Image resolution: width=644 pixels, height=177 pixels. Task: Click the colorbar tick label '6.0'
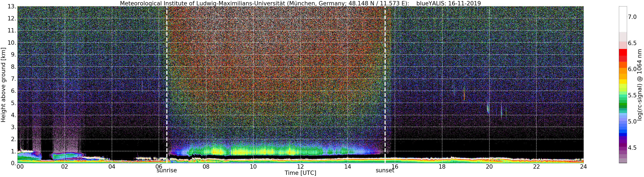[x=632, y=69]
